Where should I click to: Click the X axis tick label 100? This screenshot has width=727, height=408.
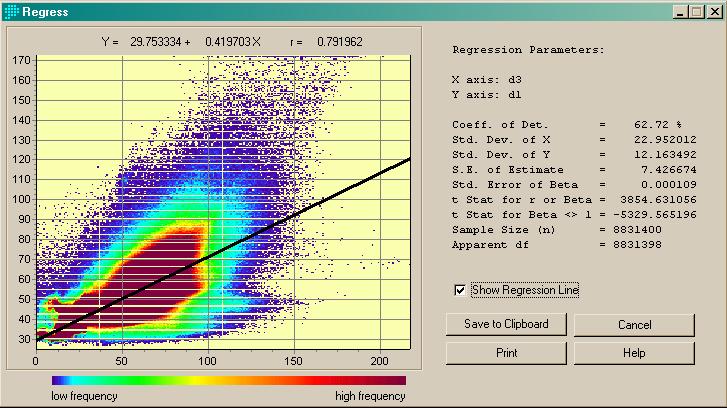[207, 361]
